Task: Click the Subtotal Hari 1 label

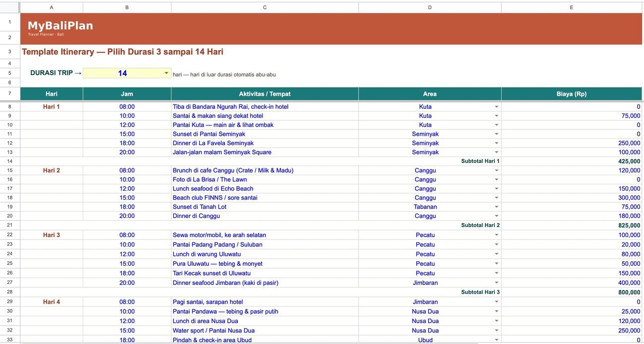Action: coord(480,161)
